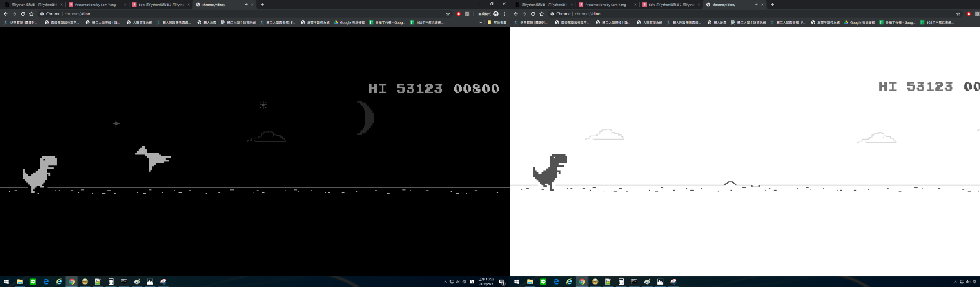Close the chrome://dino/ tab in night-mode window
The image size is (980, 287).
[252, 5]
